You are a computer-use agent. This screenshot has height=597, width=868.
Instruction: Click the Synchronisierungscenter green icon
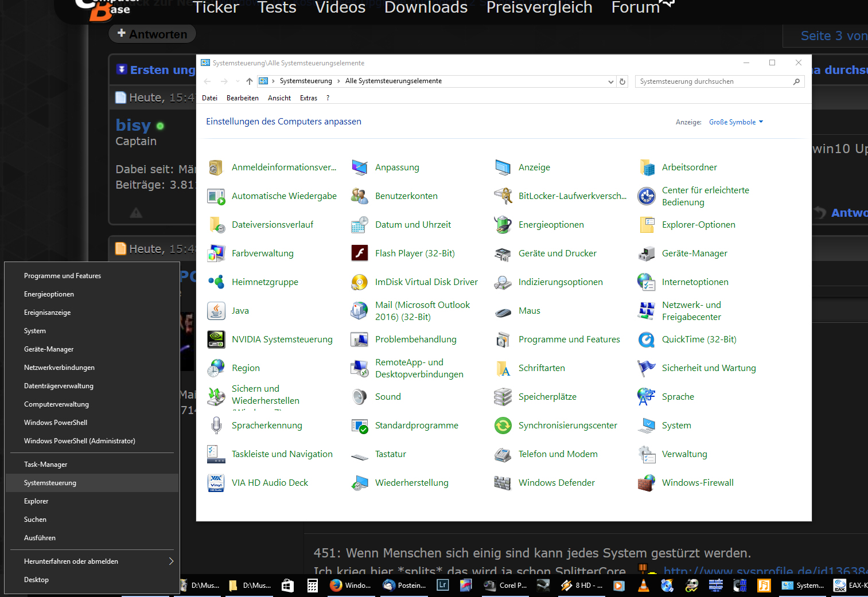[503, 426]
